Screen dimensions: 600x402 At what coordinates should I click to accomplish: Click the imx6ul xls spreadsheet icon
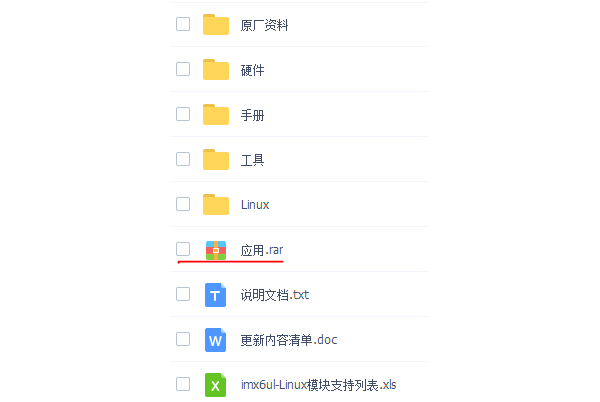tap(216, 384)
